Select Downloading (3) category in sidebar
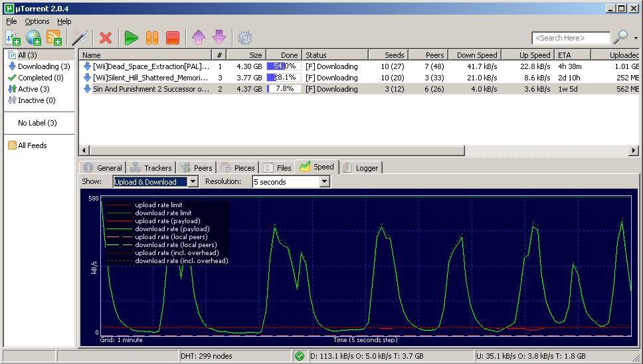643x364 pixels. pyautogui.click(x=39, y=66)
